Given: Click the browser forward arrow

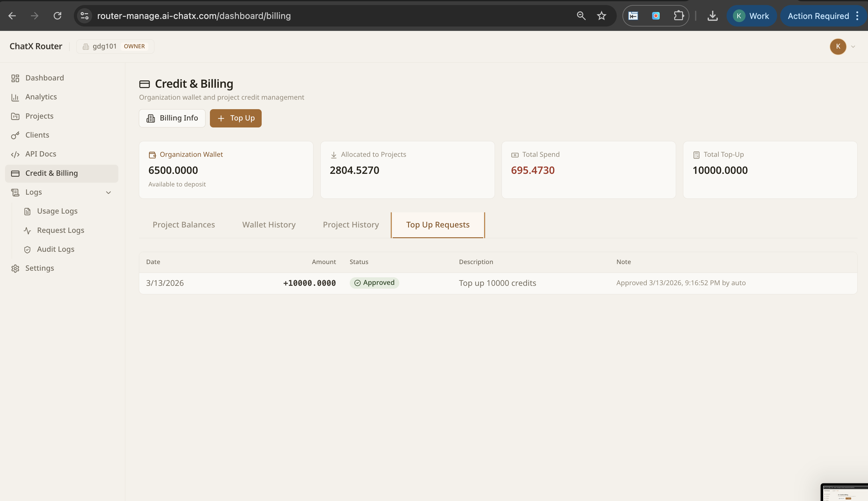Looking at the screenshot, I should [x=34, y=16].
